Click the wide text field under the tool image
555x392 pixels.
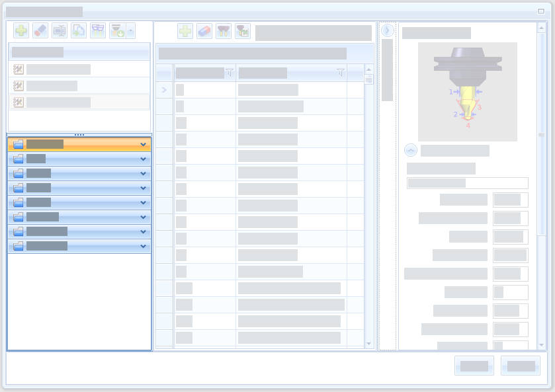tap(467, 183)
